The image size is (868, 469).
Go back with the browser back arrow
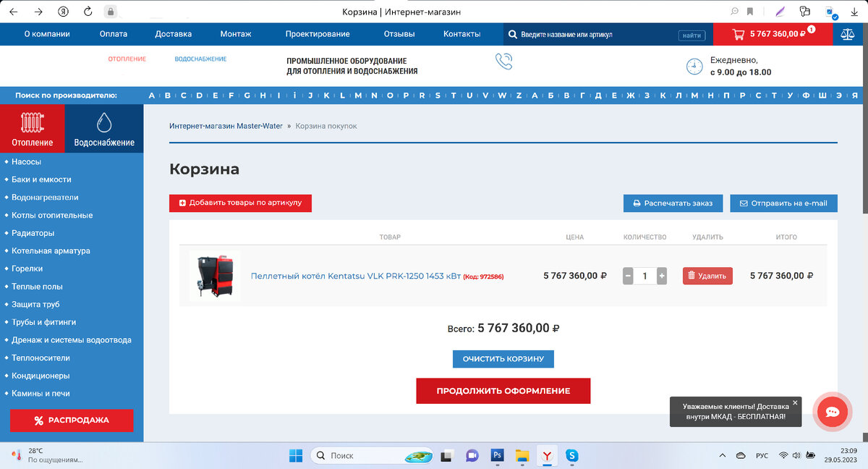coord(15,12)
